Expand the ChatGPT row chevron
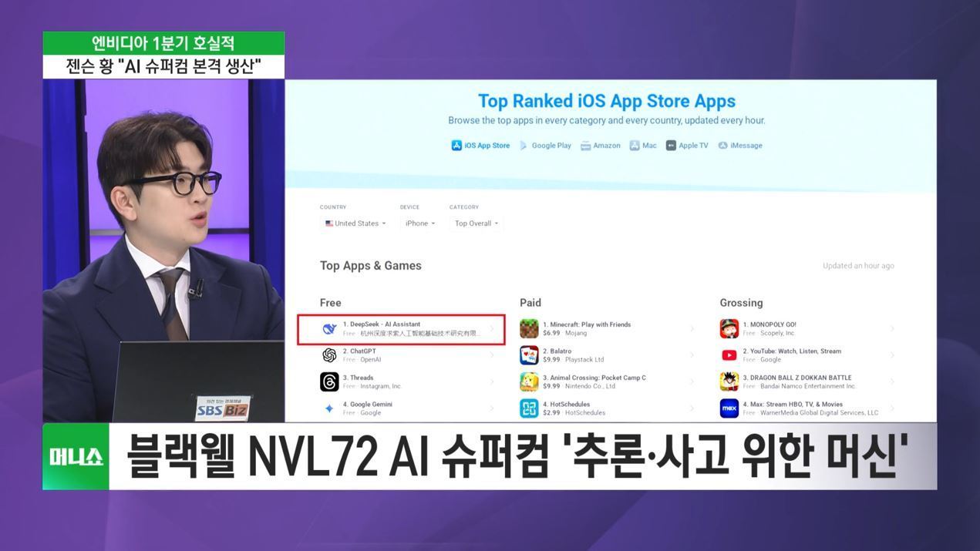Viewport: 980px width, 551px height. coord(492,355)
